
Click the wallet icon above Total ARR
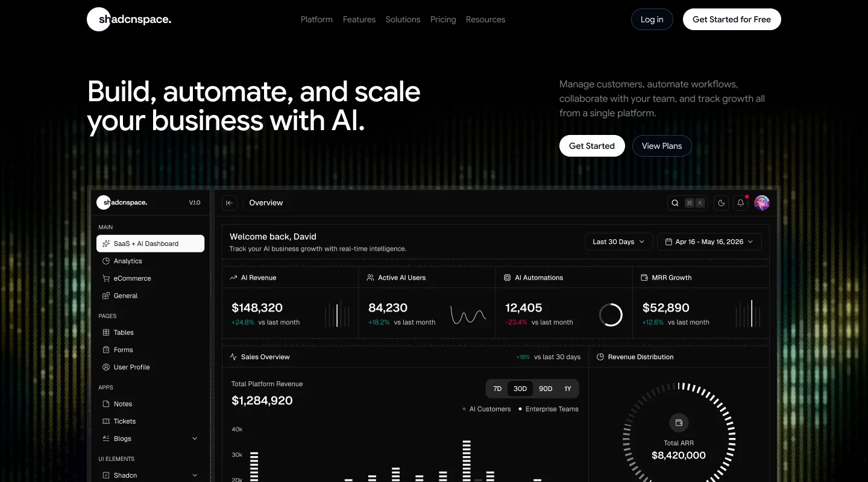click(x=679, y=422)
